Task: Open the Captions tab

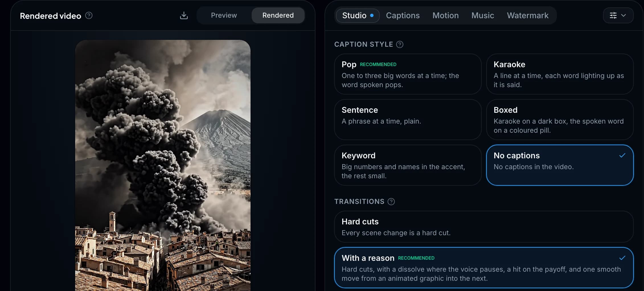Action: (x=403, y=15)
